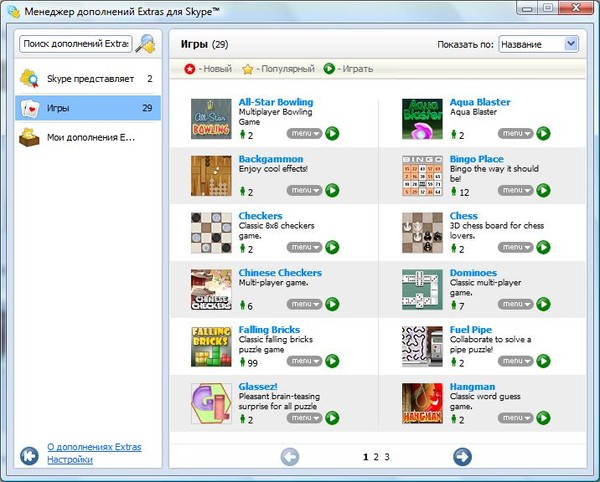Image resolution: width=600 pixels, height=482 pixels.
Task: Play Chinese Checkers with the green button
Action: click(x=332, y=304)
